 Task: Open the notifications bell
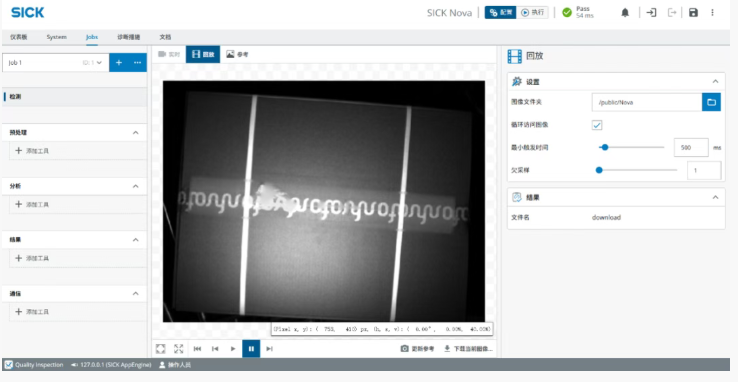625,13
